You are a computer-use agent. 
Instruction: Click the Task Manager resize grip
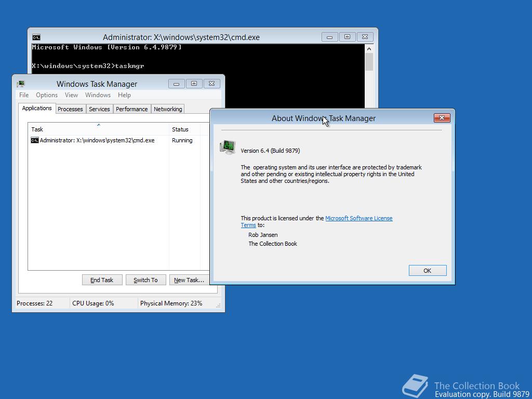click(x=218, y=305)
